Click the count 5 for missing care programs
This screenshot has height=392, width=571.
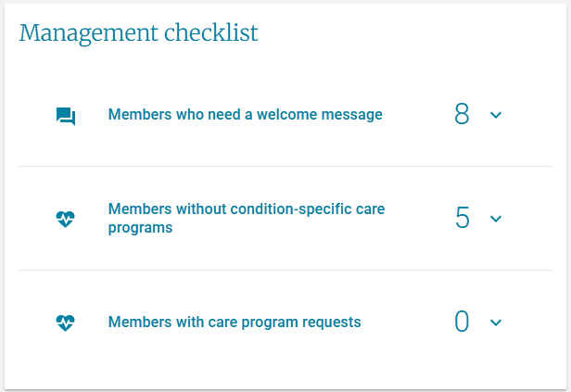click(462, 219)
